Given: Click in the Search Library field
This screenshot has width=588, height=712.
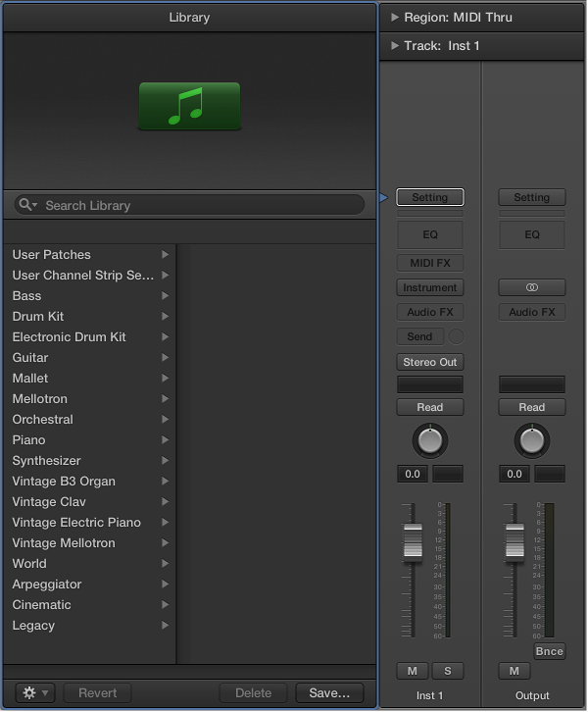Looking at the screenshot, I should (190, 205).
